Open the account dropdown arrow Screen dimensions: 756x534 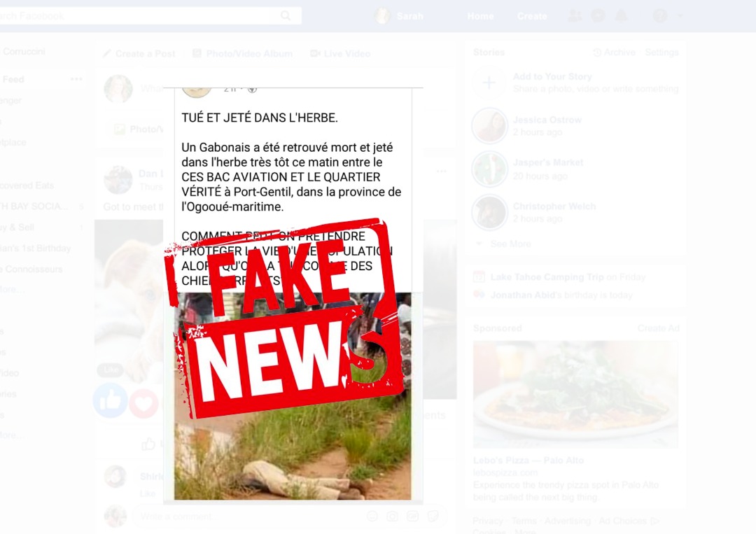[680, 16]
